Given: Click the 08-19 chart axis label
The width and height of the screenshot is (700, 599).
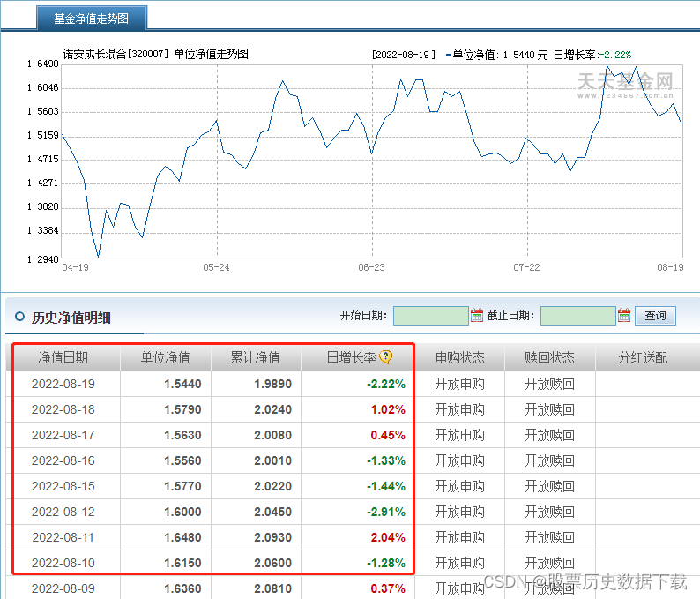Looking at the screenshot, I should click(x=670, y=267).
